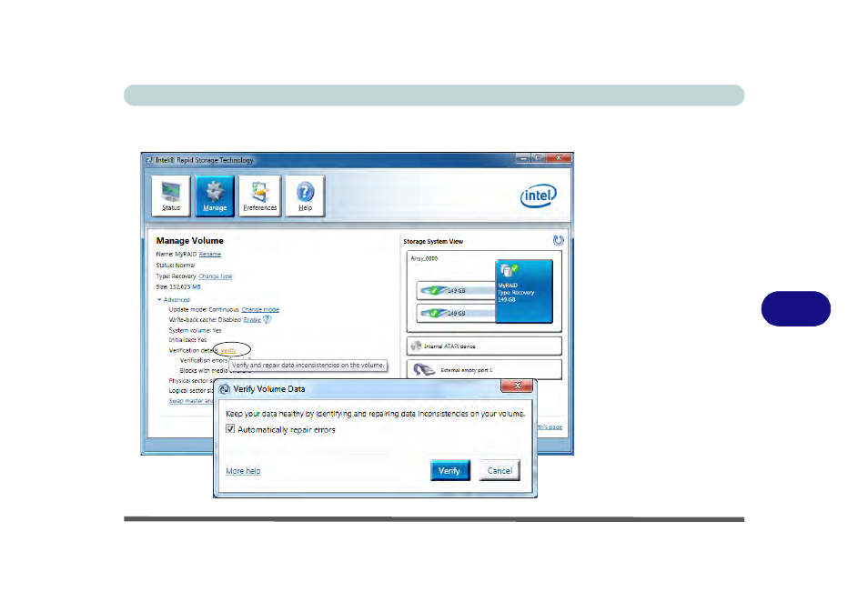Toggle Automatically repair errors checkbox

coord(230,429)
